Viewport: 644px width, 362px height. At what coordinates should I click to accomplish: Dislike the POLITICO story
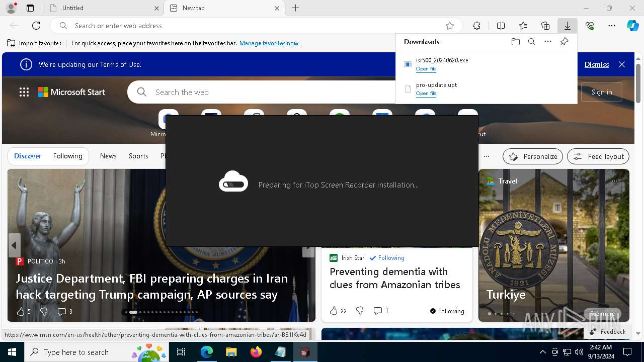[x=44, y=312]
